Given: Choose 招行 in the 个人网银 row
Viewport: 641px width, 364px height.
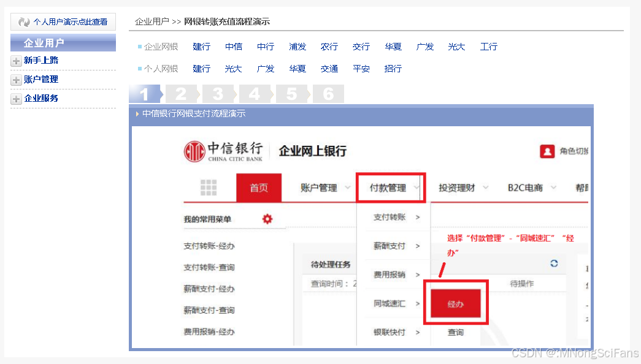Looking at the screenshot, I should (x=393, y=69).
